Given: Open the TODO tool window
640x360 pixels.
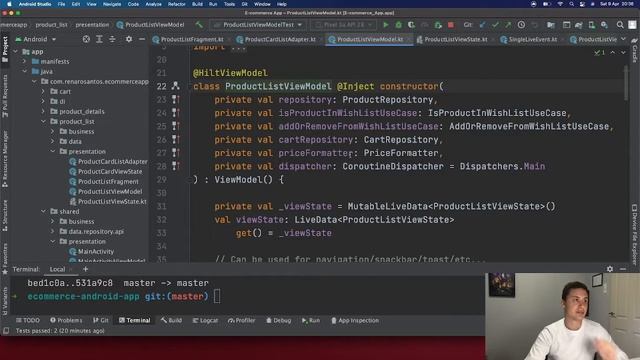Looking at the screenshot, I should (28, 320).
